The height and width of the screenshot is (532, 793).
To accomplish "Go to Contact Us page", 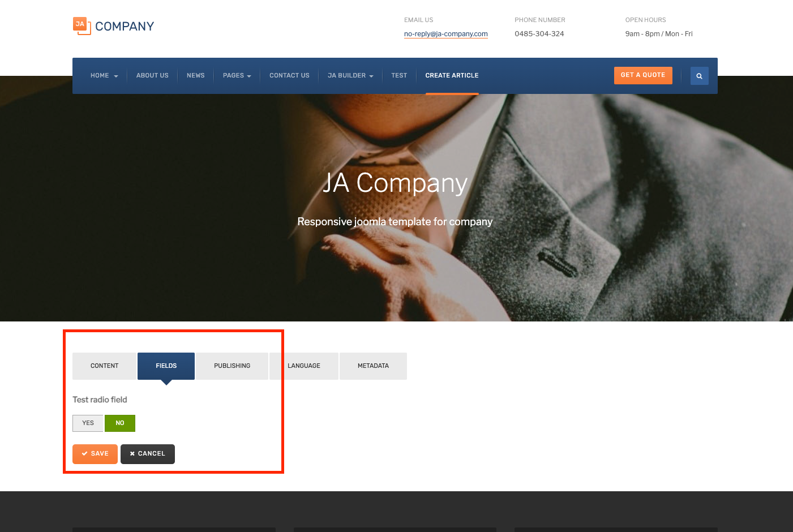I will tap(289, 76).
